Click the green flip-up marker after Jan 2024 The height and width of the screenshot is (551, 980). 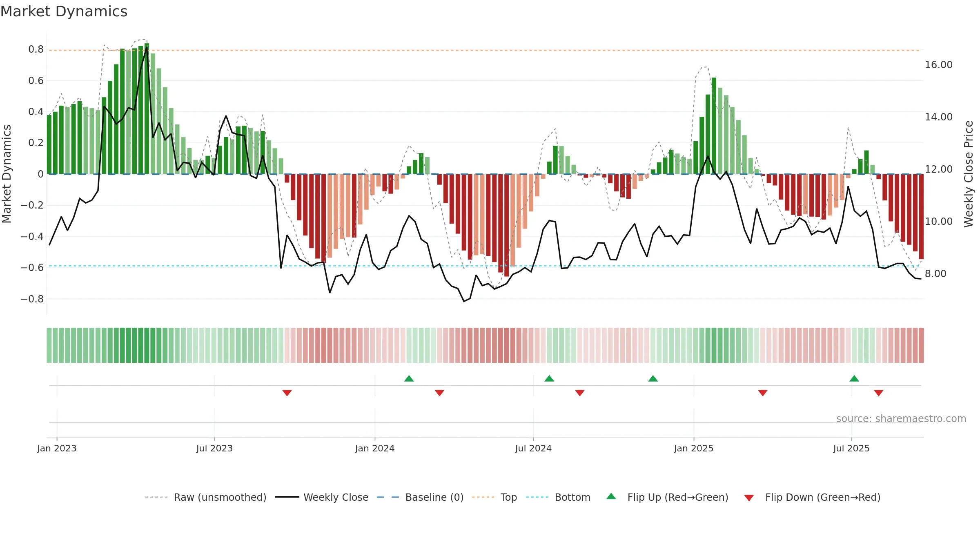click(x=409, y=378)
